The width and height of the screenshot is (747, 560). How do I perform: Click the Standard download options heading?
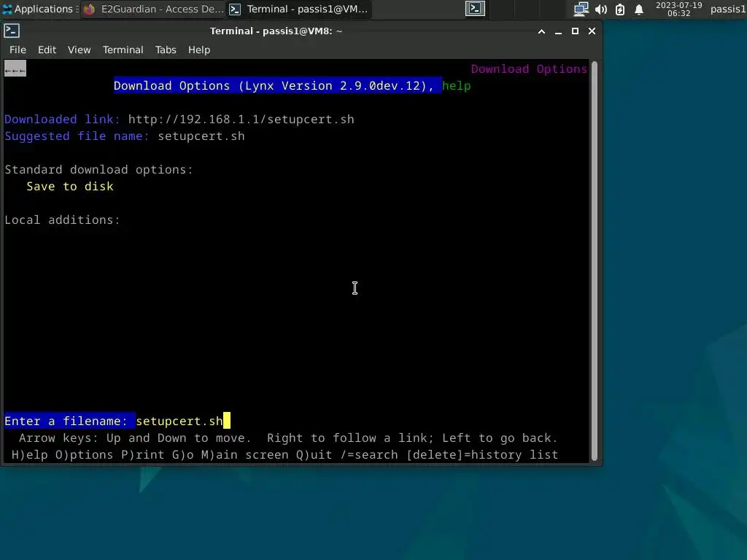click(x=98, y=169)
